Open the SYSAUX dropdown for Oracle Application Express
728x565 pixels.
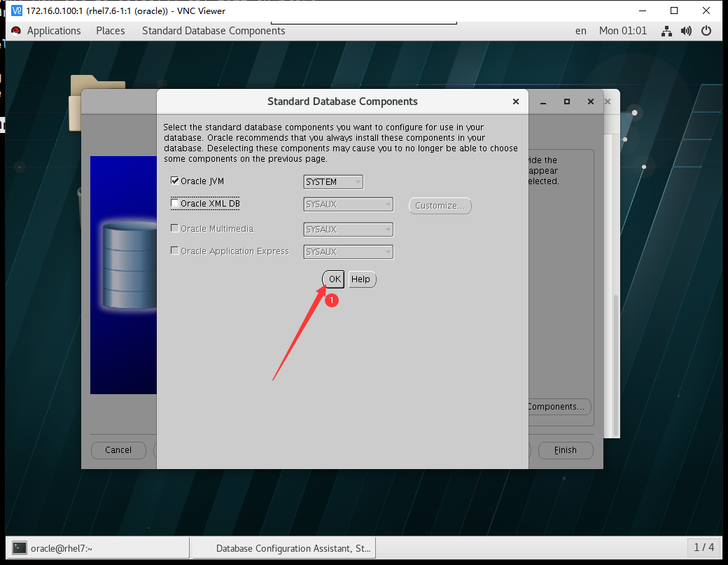coord(348,251)
